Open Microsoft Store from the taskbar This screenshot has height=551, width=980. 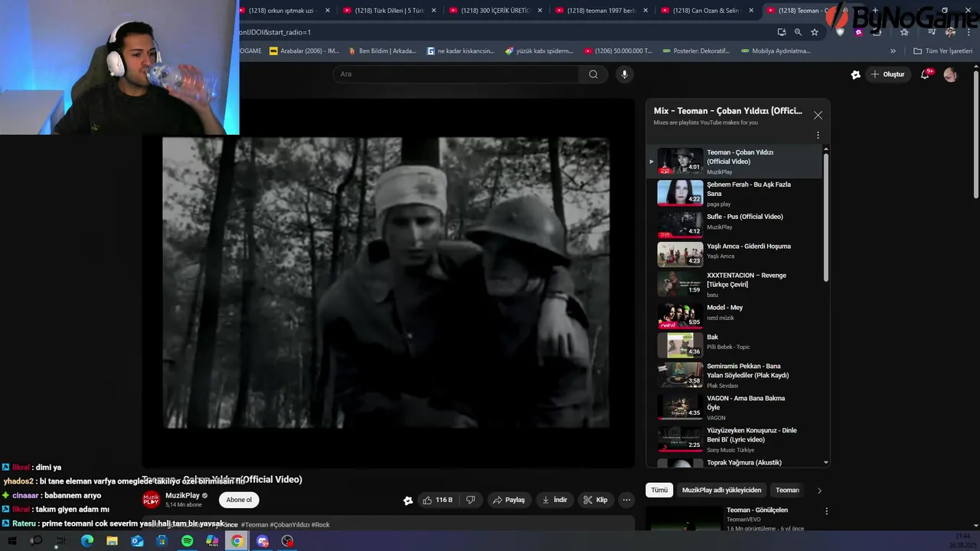click(162, 541)
